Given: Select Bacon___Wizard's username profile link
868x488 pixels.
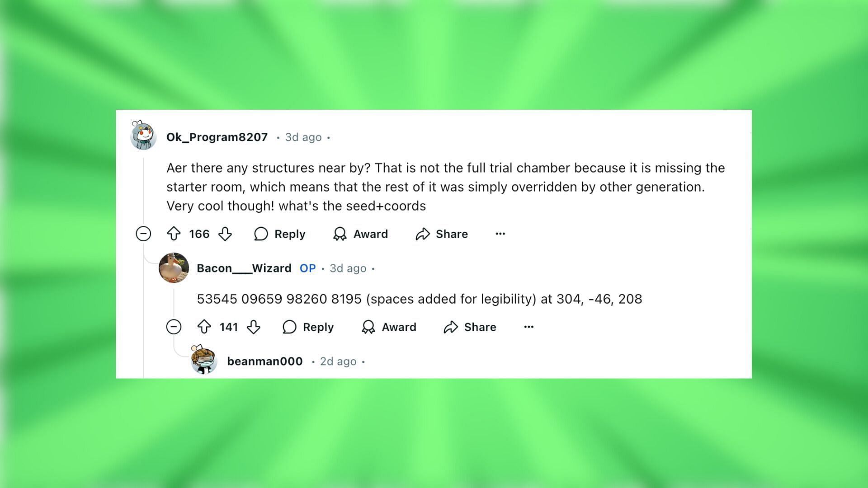Looking at the screenshot, I should point(245,267).
